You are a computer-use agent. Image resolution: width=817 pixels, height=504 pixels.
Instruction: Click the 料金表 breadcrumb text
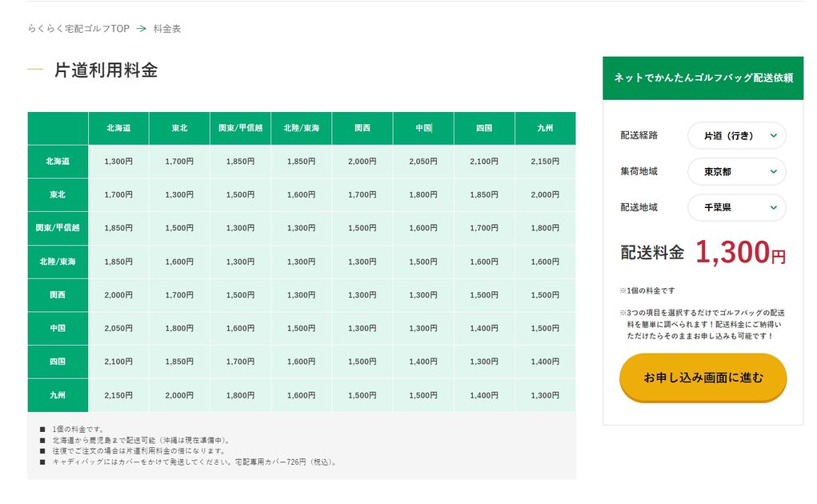[x=167, y=29]
